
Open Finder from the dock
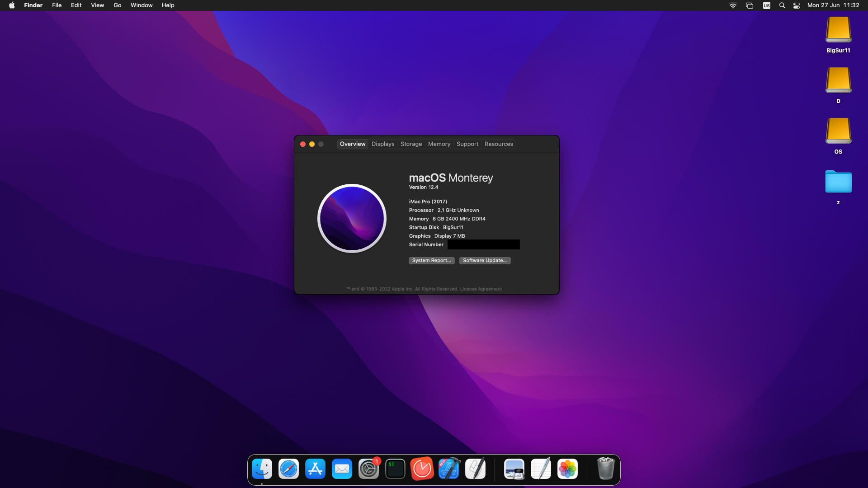[x=262, y=469]
